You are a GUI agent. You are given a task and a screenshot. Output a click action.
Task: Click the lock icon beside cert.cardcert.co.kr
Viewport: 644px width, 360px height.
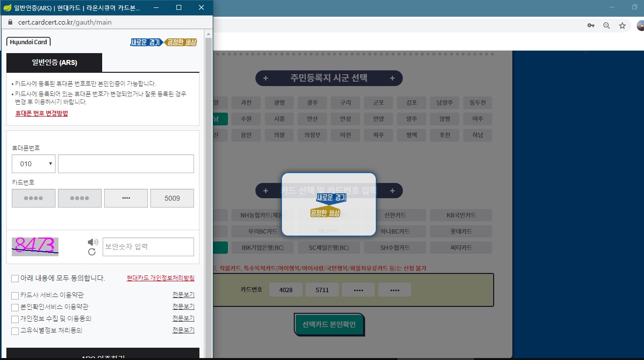10,23
